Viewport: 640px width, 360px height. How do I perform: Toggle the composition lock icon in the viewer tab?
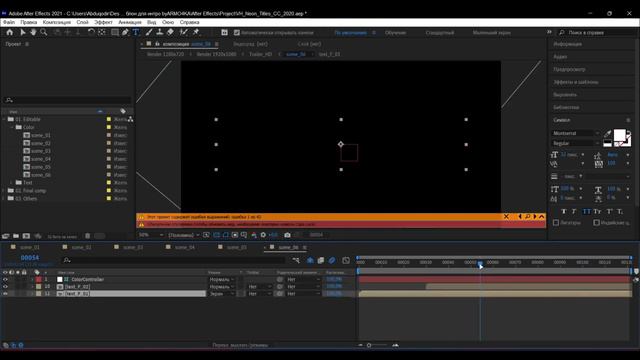[x=157, y=44]
